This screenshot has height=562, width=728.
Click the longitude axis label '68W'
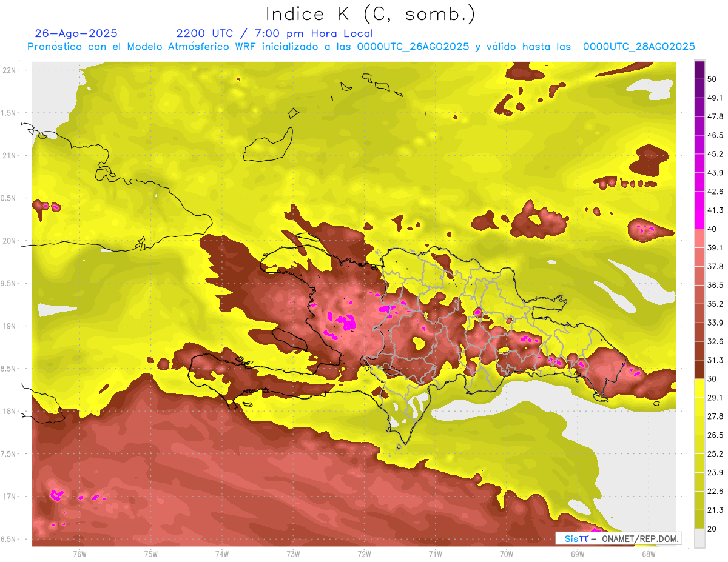649,554
